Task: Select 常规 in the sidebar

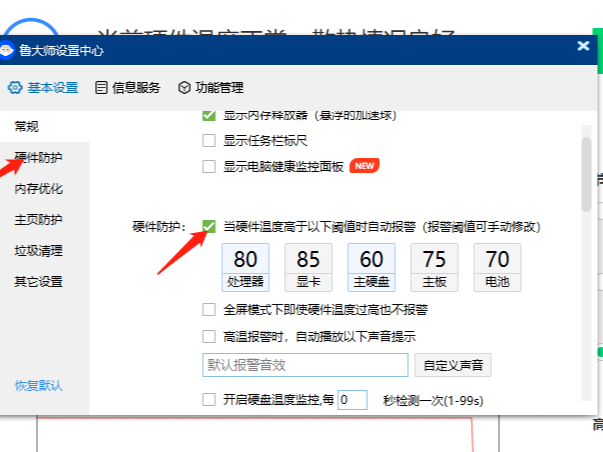Action: click(x=27, y=126)
